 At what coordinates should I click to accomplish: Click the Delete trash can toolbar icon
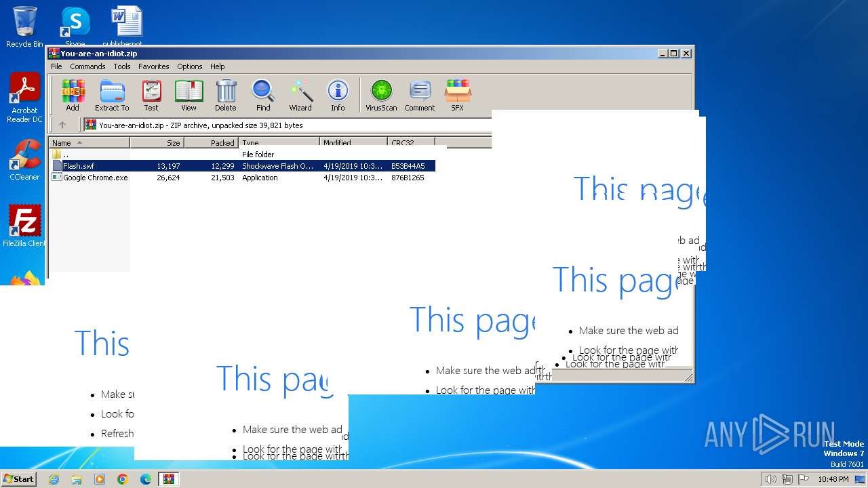tap(226, 96)
